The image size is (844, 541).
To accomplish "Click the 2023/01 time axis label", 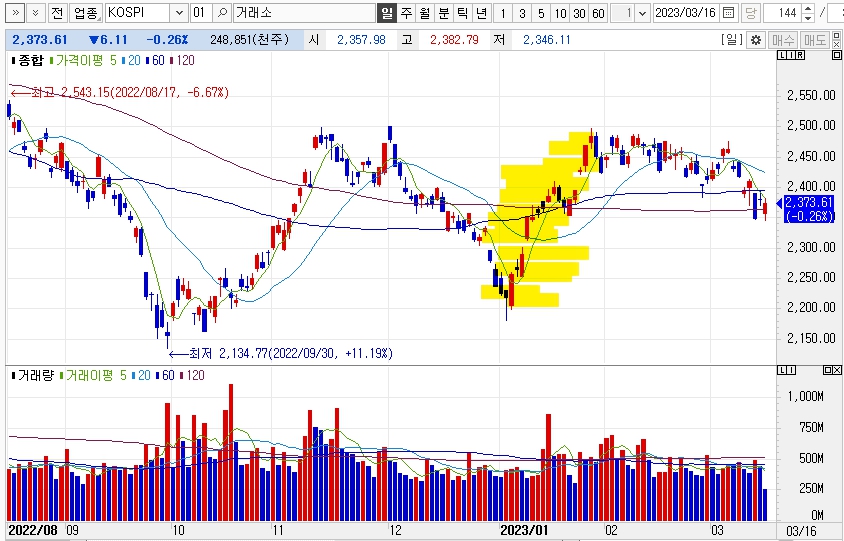I will 524,530.
